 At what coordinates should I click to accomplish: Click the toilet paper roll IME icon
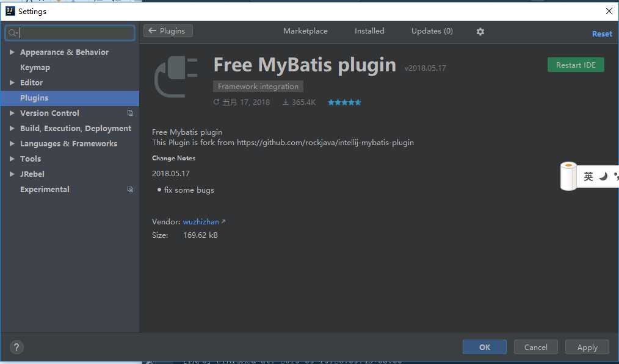coord(568,176)
